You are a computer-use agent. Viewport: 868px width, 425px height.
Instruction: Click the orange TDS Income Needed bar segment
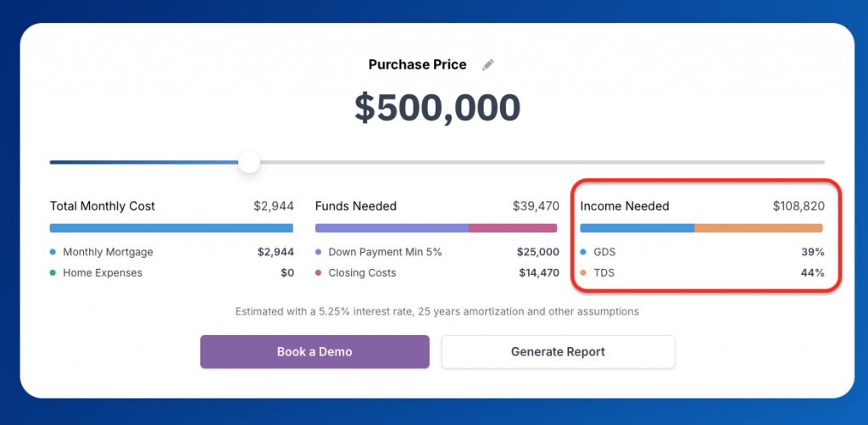(x=759, y=227)
